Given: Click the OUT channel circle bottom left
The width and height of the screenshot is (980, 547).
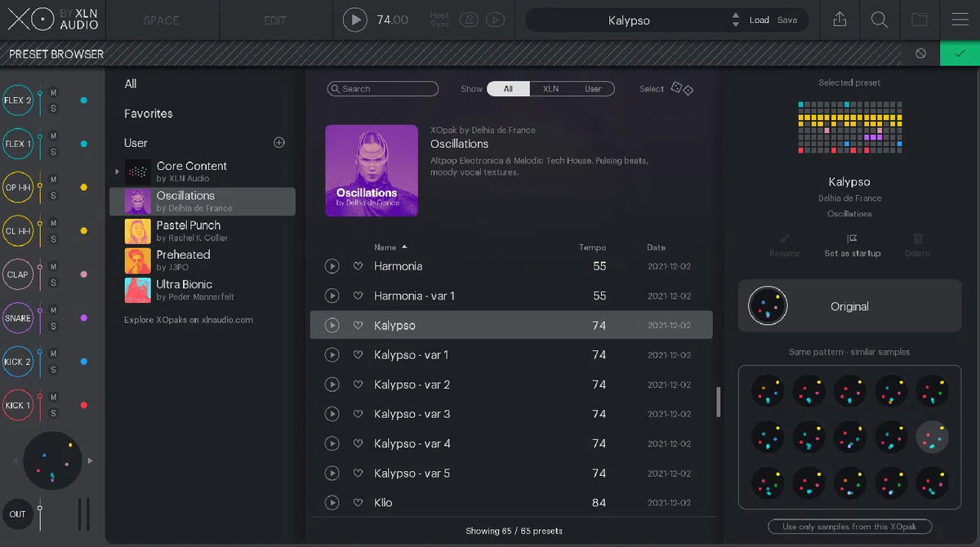Looking at the screenshot, I should pyautogui.click(x=18, y=514).
